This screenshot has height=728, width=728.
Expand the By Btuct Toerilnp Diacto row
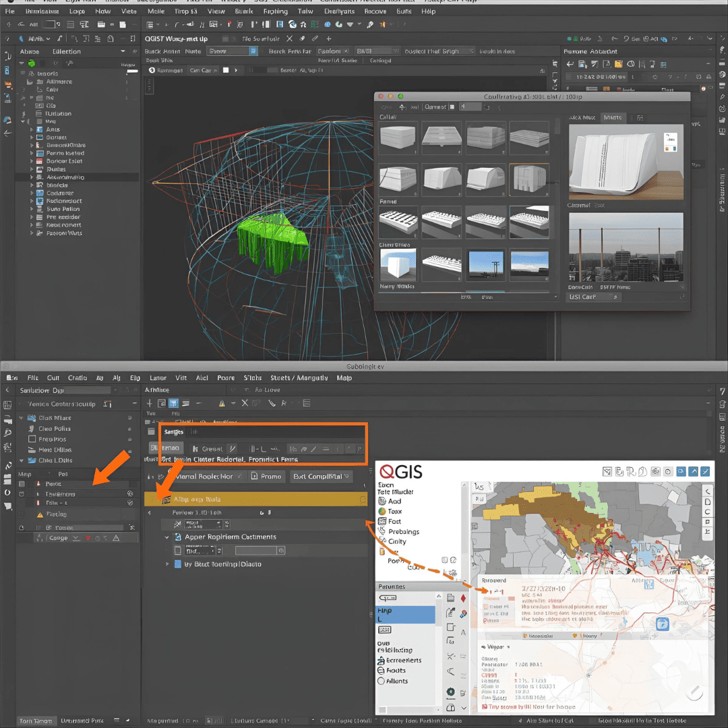pyautogui.click(x=167, y=564)
